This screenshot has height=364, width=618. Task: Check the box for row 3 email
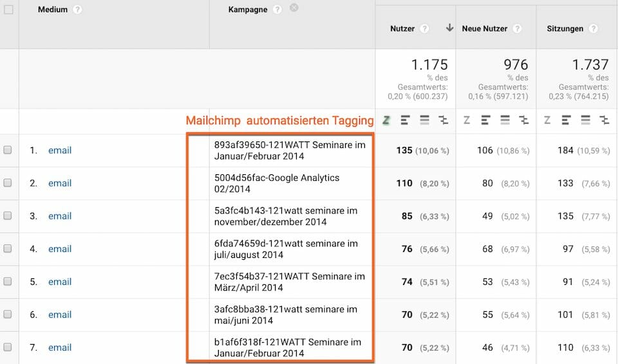8,215
